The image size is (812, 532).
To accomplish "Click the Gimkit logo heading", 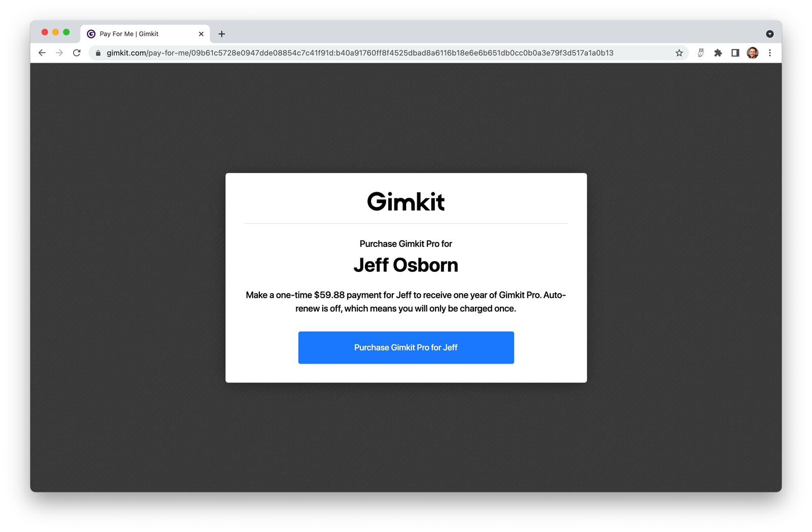I will (406, 202).
